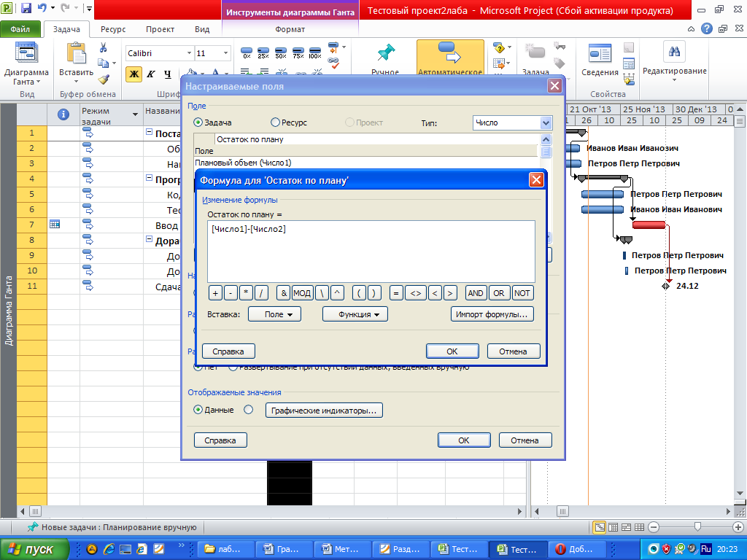Mark task 25% complete
Viewport: 747px width, 560px height.
click(263, 52)
